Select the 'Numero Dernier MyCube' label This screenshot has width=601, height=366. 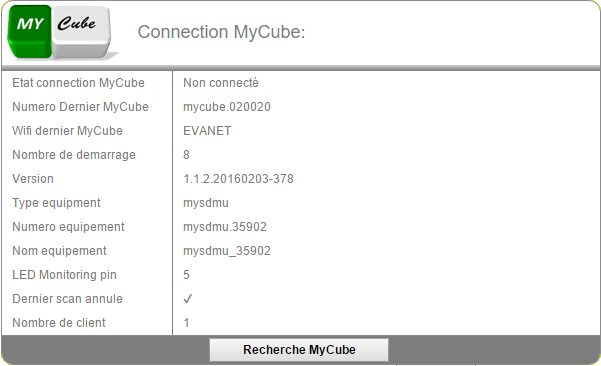(80, 107)
